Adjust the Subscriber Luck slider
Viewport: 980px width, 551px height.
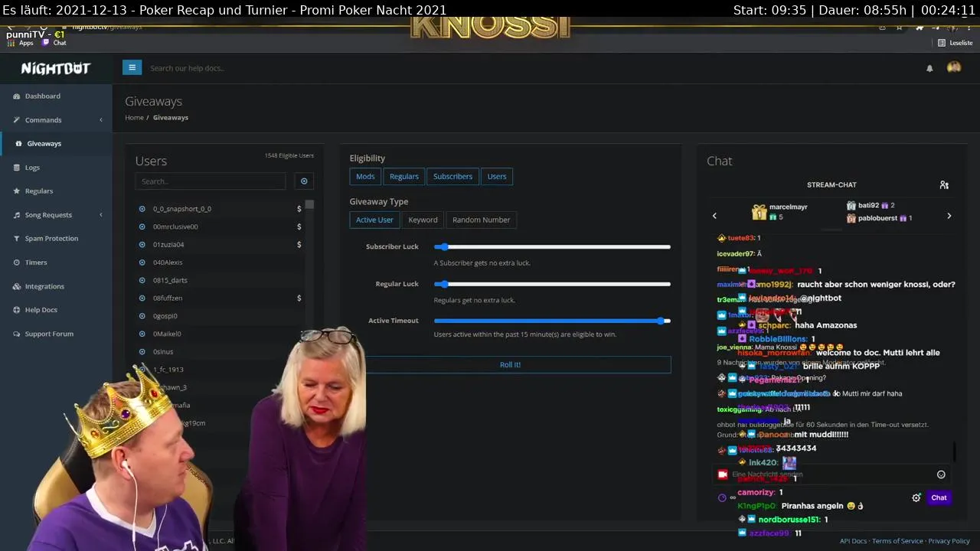pos(552,247)
